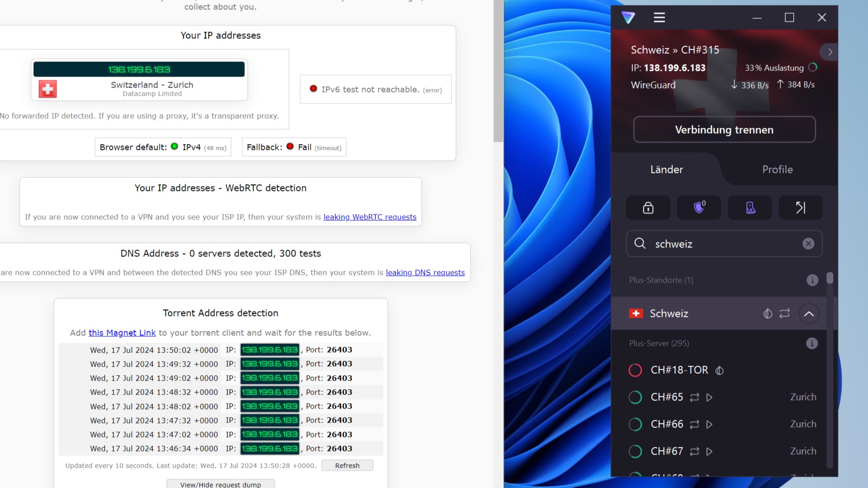
Task: Click the 336 B/s download speed value
Action: click(x=755, y=85)
